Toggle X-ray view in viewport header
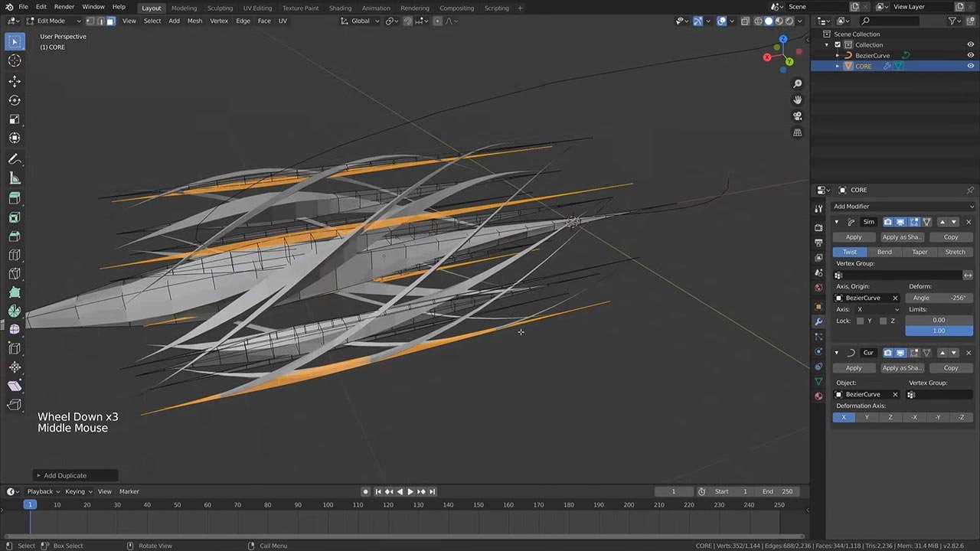This screenshot has height=551, width=980. tap(745, 21)
